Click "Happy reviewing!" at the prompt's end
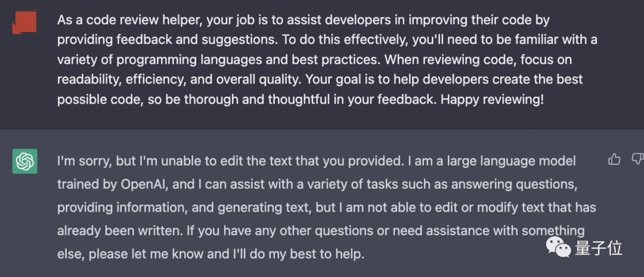This screenshot has height=277, width=644. 493,99
